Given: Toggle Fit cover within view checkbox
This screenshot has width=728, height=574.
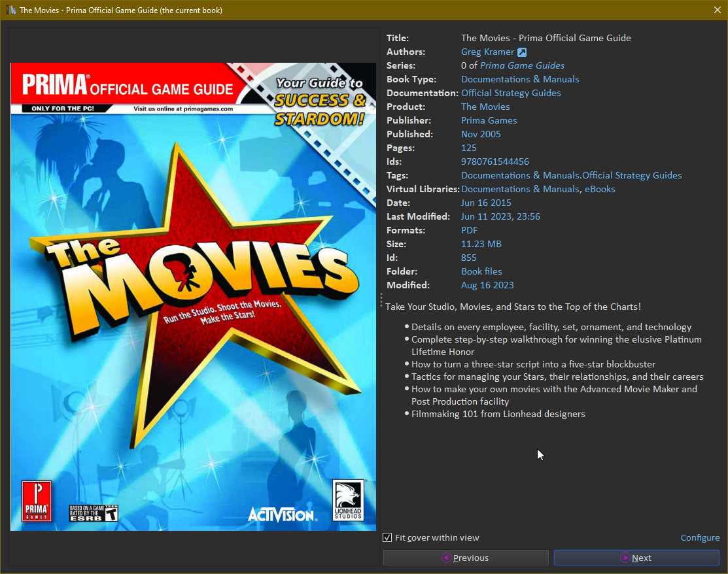Looking at the screenshot, I should [387, 537].
